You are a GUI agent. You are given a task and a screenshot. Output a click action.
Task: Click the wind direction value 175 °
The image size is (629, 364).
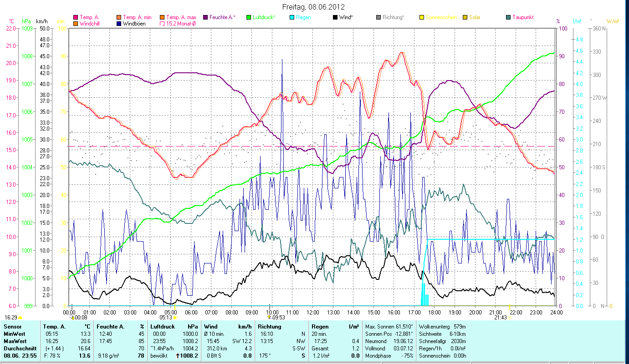(x=266, y=356)
